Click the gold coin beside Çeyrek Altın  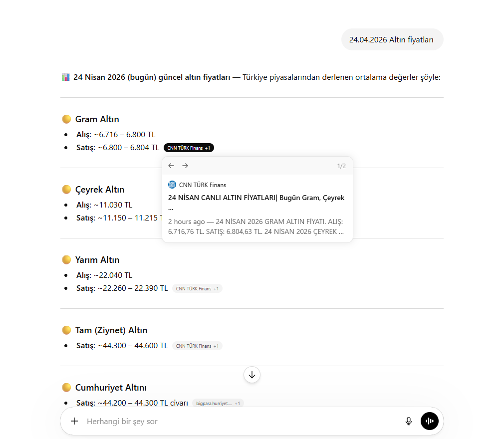(x=66, y=189)
